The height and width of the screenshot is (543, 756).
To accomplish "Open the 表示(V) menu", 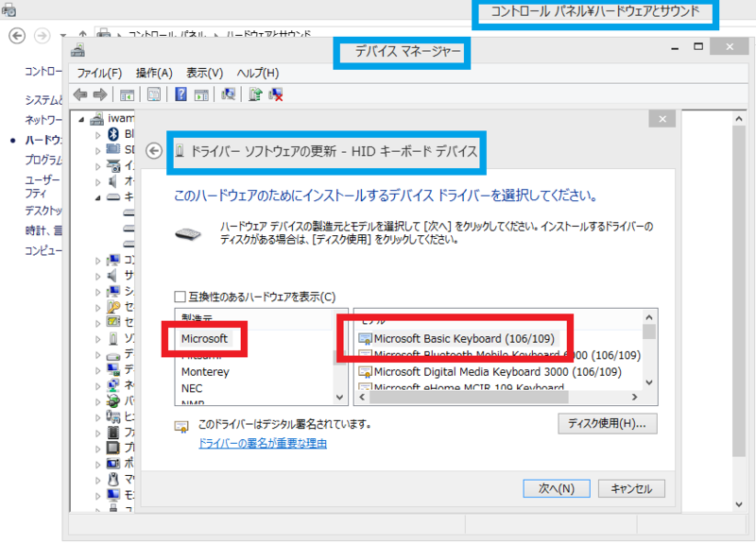I will (x=205, y=73).
